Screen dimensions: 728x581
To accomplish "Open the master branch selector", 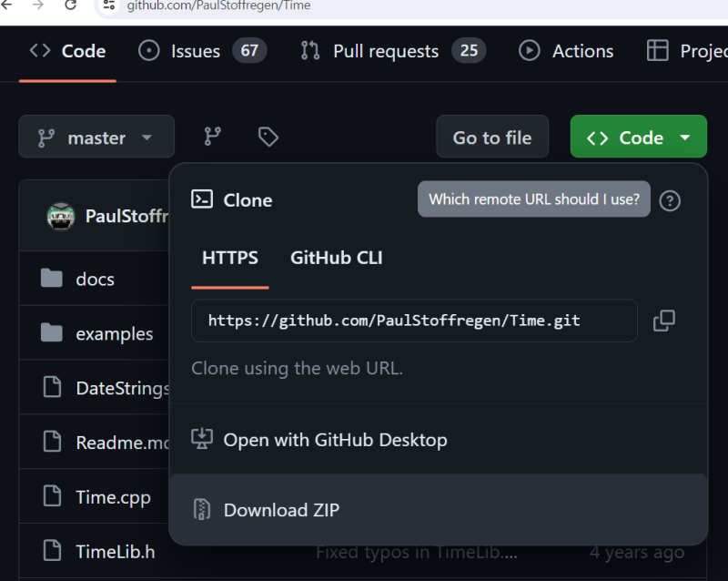I will click(96, 137).
